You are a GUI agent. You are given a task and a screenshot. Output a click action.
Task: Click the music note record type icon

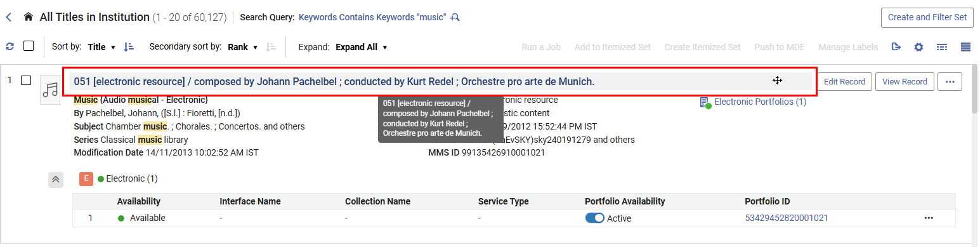(x=50, y=90)
